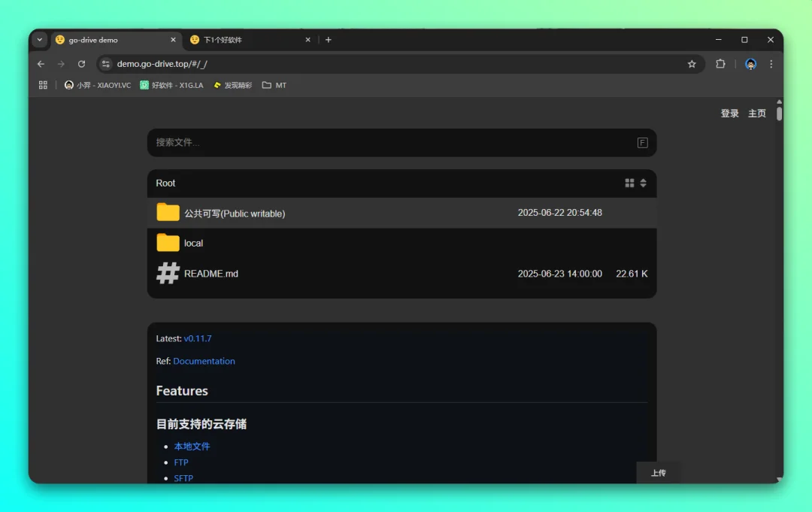812x512 pixels.
Task: Switch file list to grid view
Action: 629,183
